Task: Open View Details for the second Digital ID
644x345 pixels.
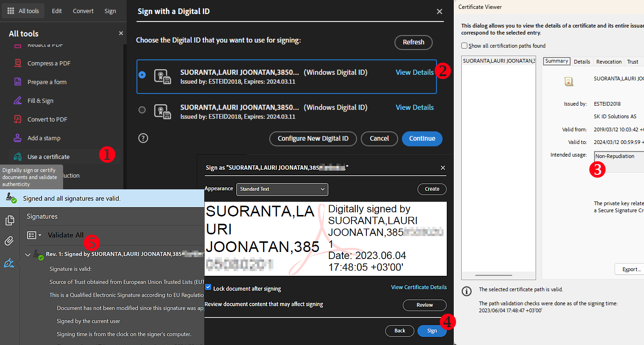Action: pos(415,107)
